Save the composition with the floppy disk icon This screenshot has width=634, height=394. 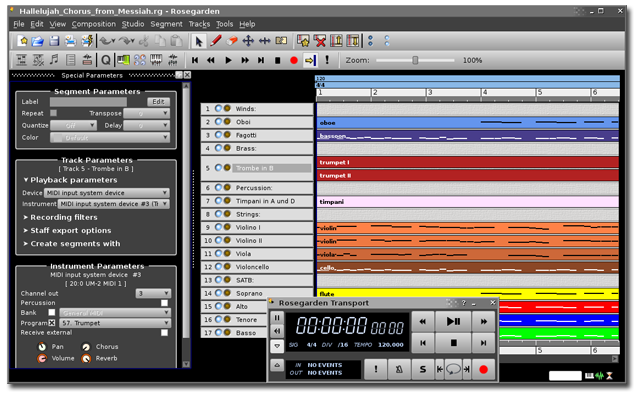click(54, 41)
